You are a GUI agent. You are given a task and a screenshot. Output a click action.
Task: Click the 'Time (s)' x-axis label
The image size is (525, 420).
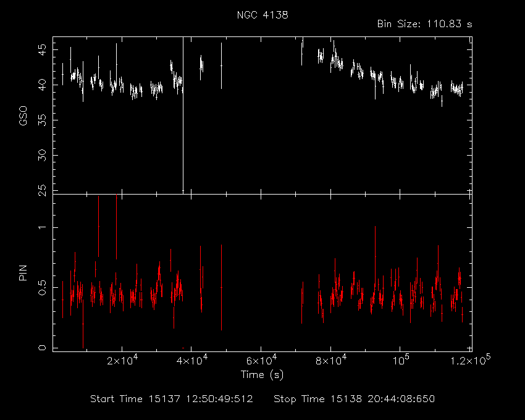click(x=262, y=374)
